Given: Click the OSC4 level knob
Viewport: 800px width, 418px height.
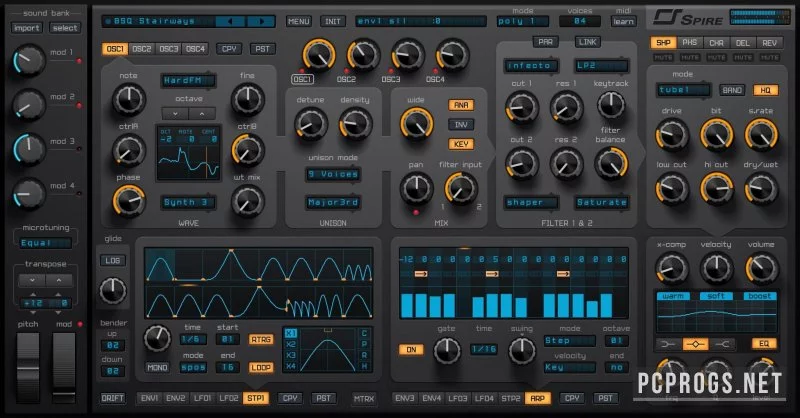Looking at the screenshot, I should click(452, 55).
